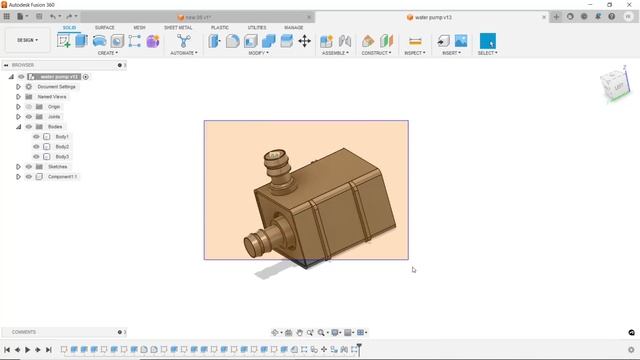Screen dimensions: 640x360
Task: Jump timeline to the beginning
Action: (x=7, y=350)
